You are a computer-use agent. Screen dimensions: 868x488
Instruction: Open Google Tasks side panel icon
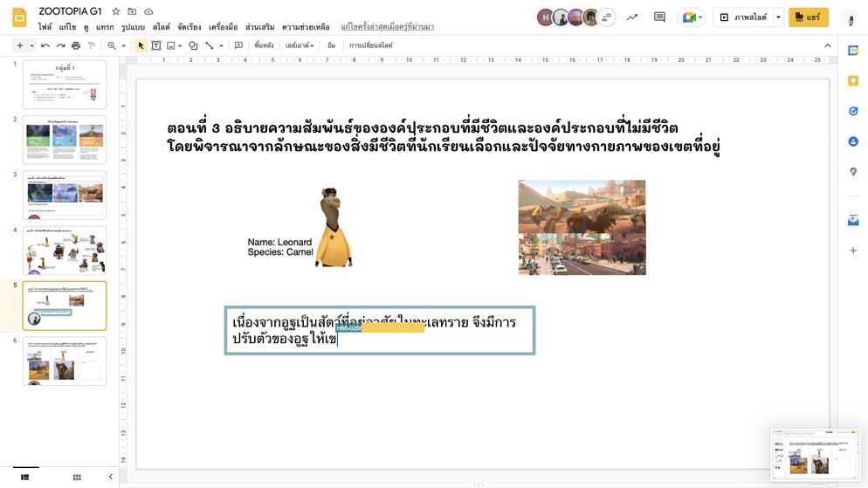coord(853,111)
